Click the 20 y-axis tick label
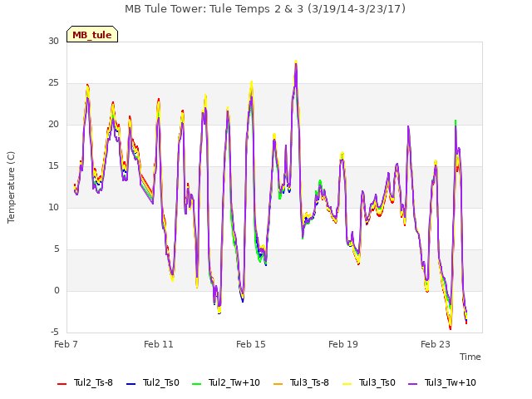This screenshot has height=399, width=532. pos(53,124)
